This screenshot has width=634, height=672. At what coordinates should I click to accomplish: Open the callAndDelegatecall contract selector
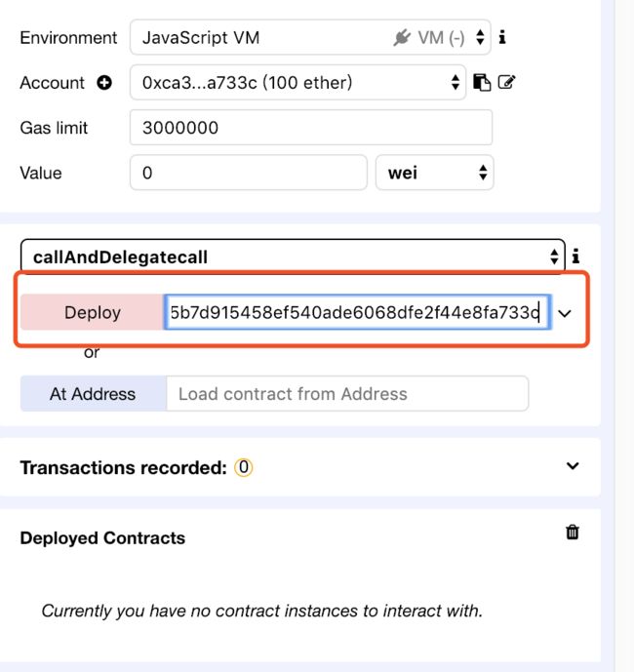(x=293, y=257)
